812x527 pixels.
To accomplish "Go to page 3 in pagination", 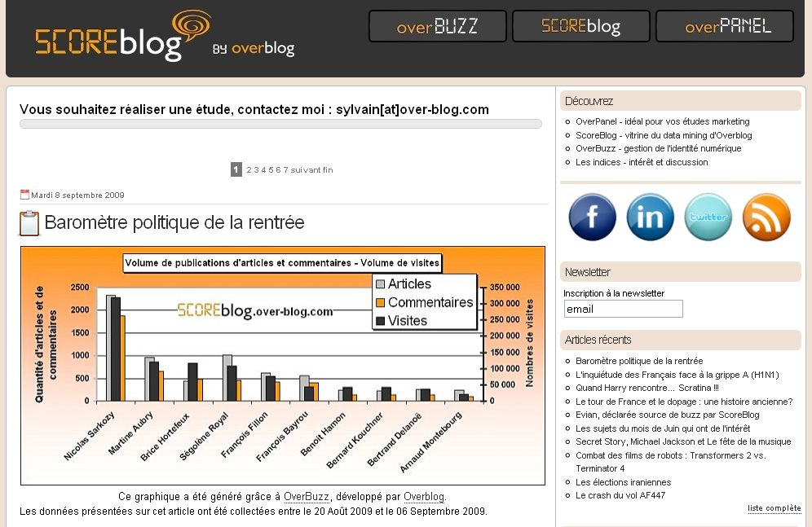I will 256,169.
